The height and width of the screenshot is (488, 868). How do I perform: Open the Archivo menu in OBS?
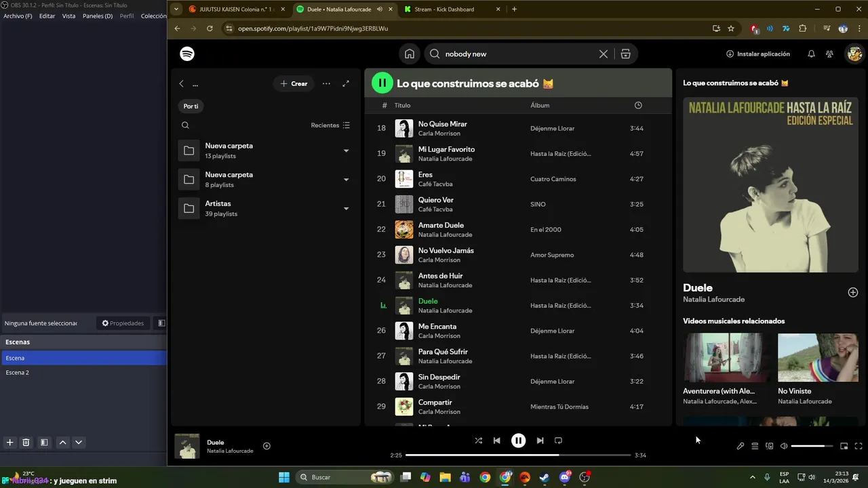18,16
